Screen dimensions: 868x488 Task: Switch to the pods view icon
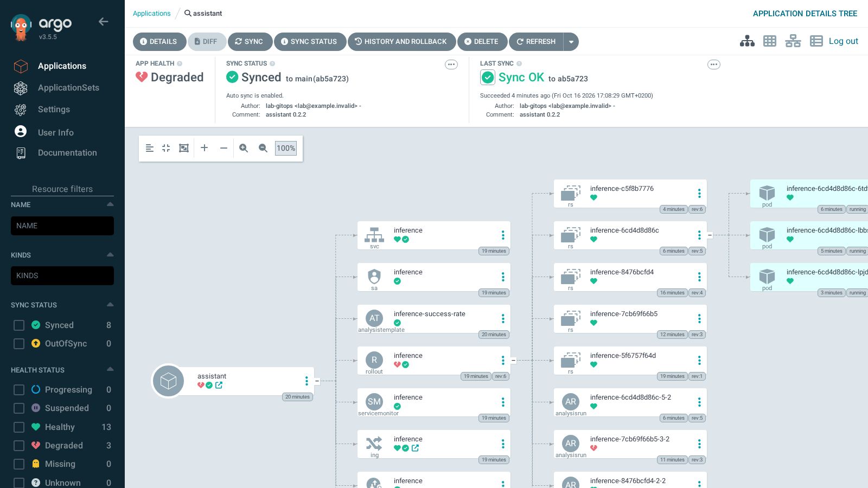pyautogui.click(x=770, y=41)
